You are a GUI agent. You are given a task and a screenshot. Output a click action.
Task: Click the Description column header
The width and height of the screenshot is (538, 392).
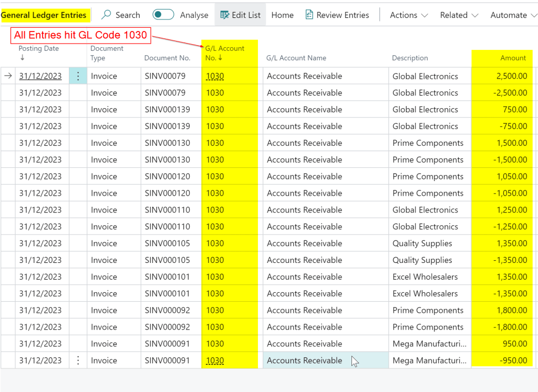pyautogui.click(x=410, y=58)
